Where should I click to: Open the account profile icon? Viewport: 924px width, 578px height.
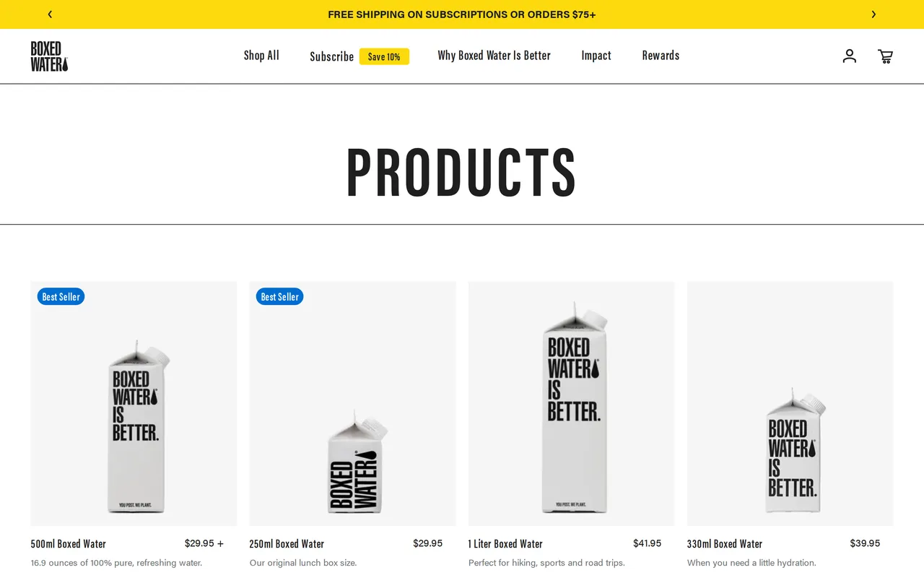[x=850, y=56]
